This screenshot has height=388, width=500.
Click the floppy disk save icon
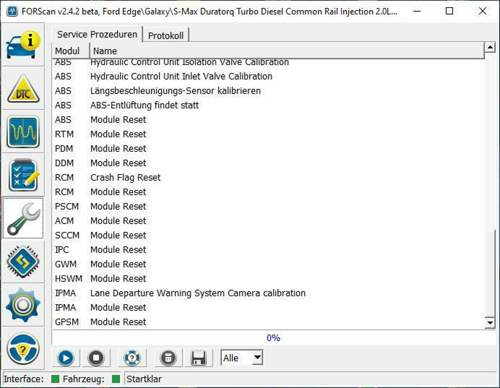[199, 358]
